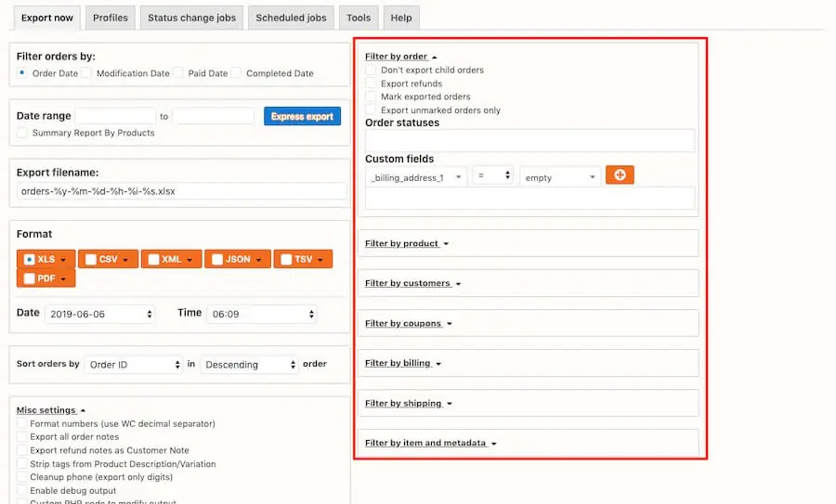Click the date range start field
The width and height of the screenshot is (836, 504).
pyautogui.click(x=116, y=116)
